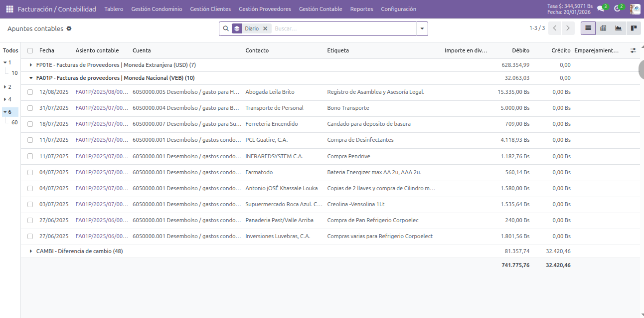Check the row for Abogada Leila Brito
The height and width of the screenshot is (318, 644).
pos(30,92)
